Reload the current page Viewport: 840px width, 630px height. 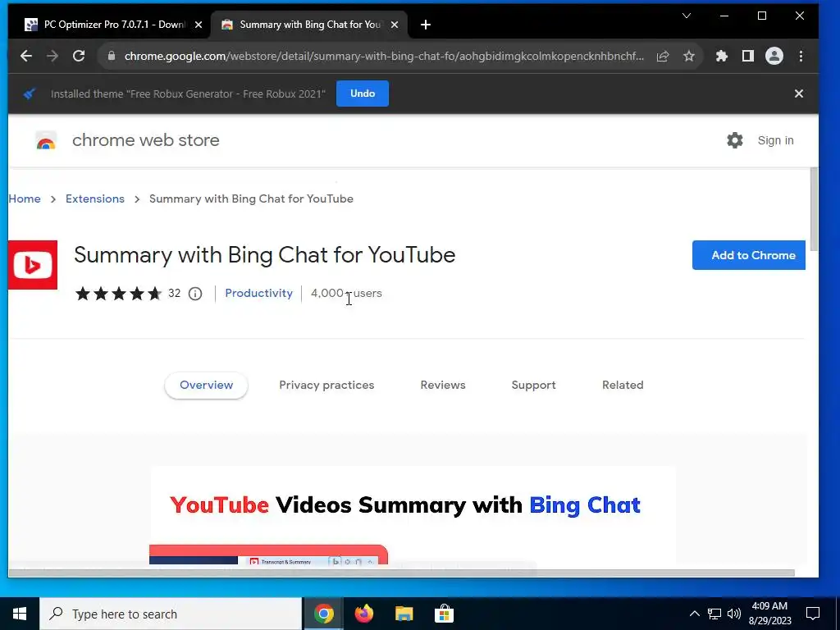79,56
